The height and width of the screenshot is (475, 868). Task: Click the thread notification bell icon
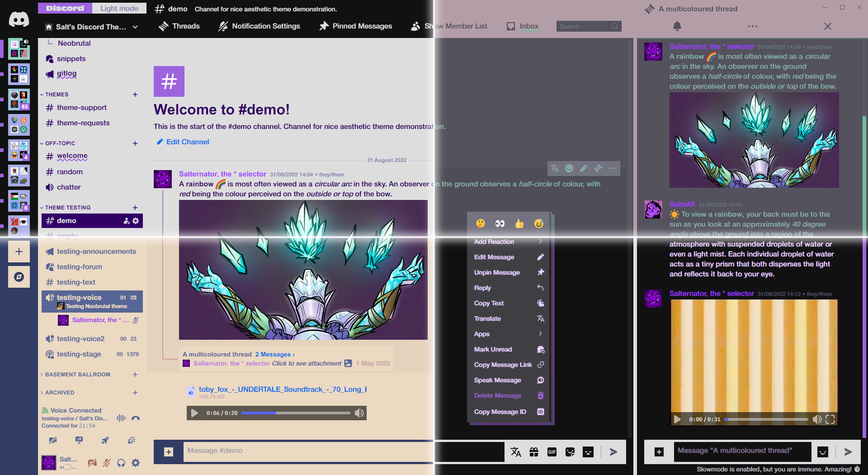coord(677,26)
